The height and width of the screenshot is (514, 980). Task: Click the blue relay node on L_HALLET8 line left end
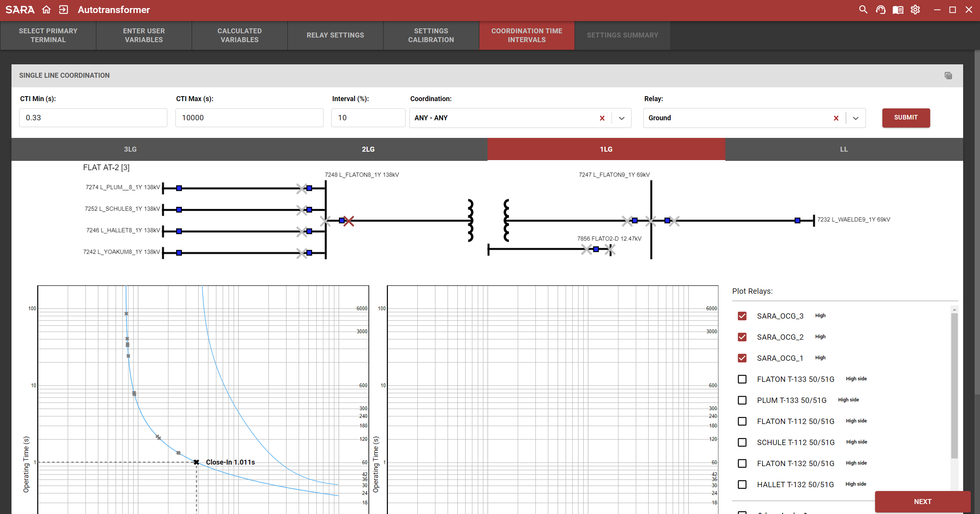[x=179, y=231]
